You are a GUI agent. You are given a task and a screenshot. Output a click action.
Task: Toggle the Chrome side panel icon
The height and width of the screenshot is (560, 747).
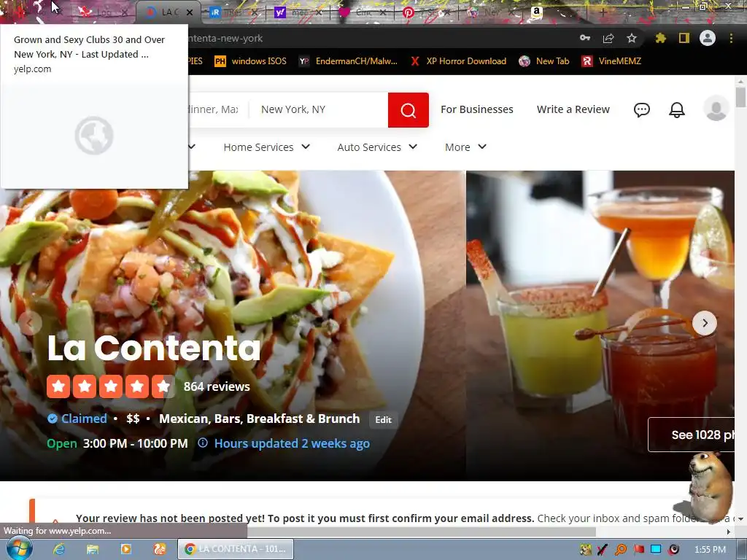pos(684,38)
